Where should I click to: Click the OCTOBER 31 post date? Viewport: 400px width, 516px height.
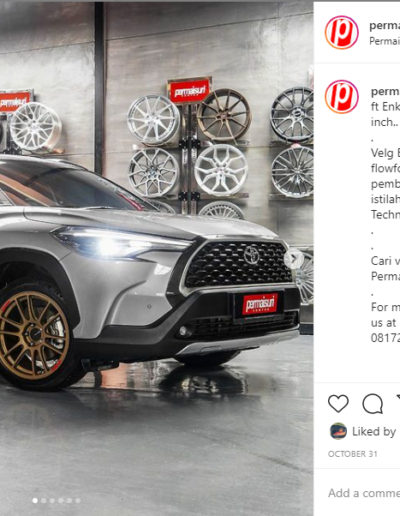pyautogui.click(x=353, y=454)
